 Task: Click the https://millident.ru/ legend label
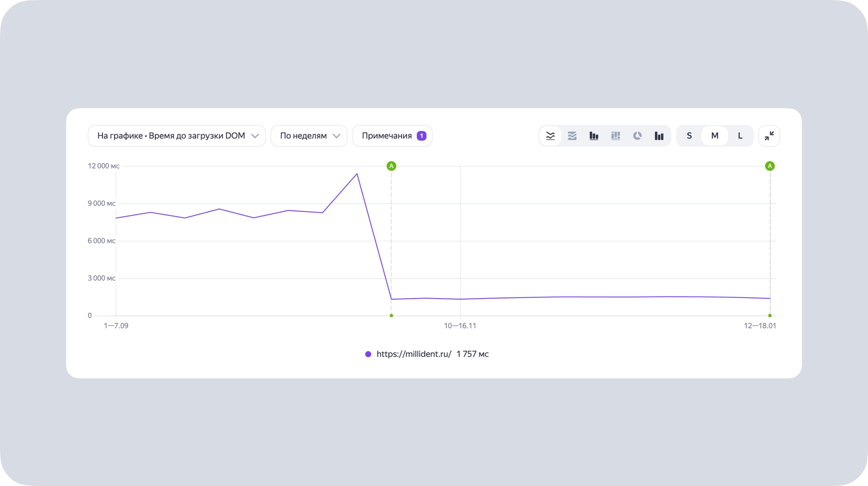[x=414, y=354]
